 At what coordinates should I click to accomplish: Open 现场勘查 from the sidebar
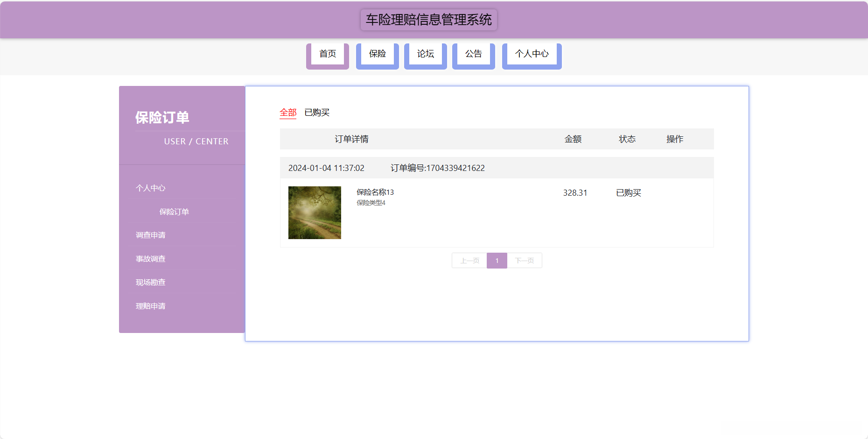tap(150, 282)
